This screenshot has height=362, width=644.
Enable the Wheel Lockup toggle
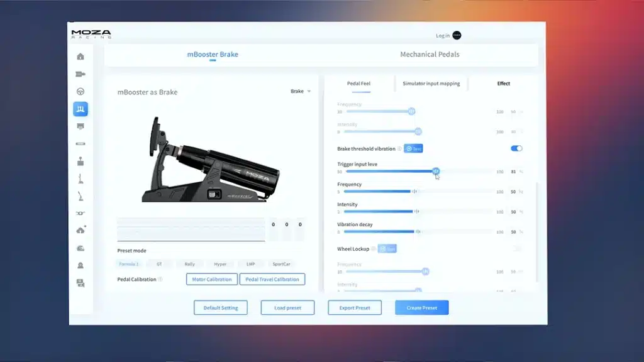(x=516, y=249)
